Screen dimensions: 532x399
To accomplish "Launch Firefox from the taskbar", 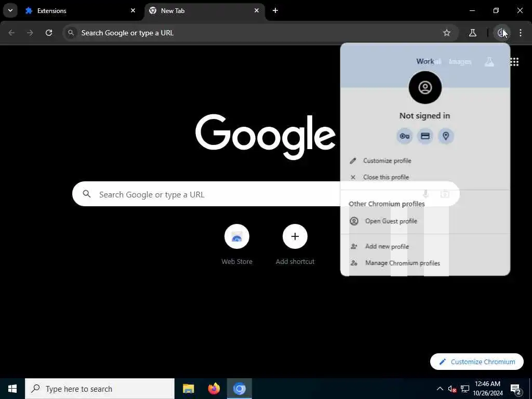I will pos(214,389).
